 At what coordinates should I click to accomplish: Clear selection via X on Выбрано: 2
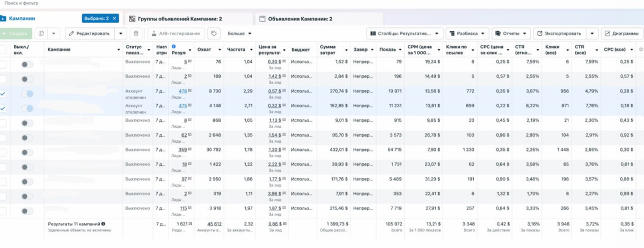(x=114, y=18)
